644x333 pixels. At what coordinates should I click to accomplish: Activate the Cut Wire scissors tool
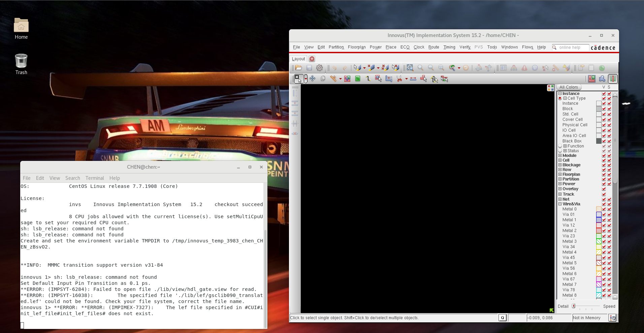click(x=399, y=79)
